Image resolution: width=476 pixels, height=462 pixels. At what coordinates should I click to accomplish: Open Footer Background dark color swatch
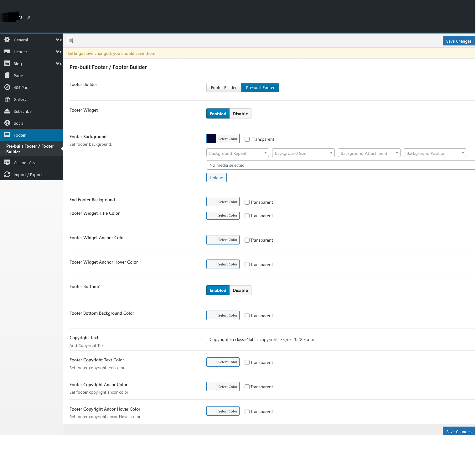click(211, 139)
